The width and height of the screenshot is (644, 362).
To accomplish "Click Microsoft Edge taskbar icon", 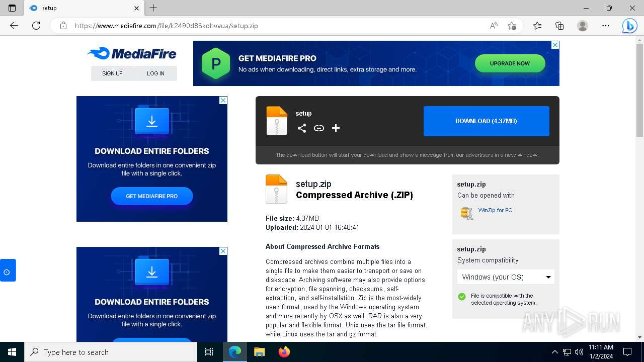I will 235,352.
